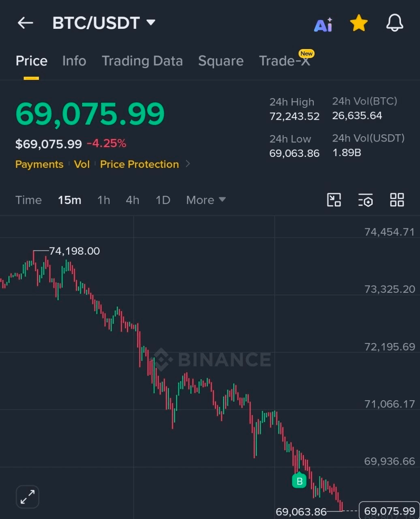Tap the $69,075.99 fiat price text
Screen dimensions: 420x519
tap(49, 144)
